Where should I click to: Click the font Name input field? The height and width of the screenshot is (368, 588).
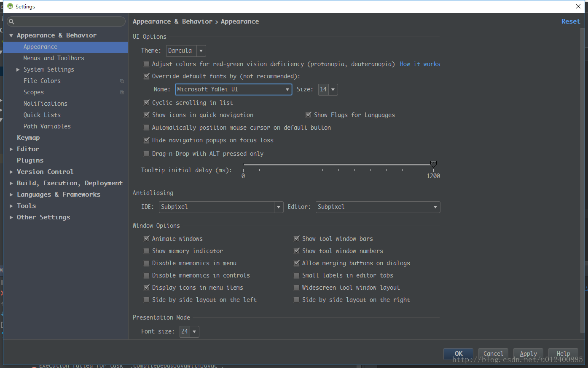pos(229,89)
